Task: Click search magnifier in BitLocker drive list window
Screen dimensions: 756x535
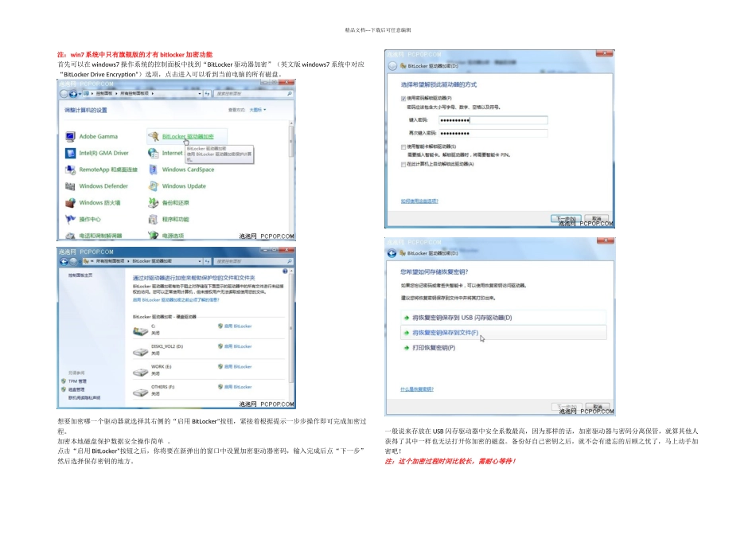Action: 290,261
